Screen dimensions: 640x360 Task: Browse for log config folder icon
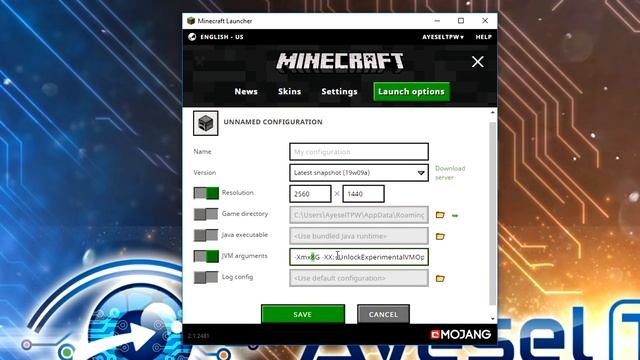(x=440, y=278)
